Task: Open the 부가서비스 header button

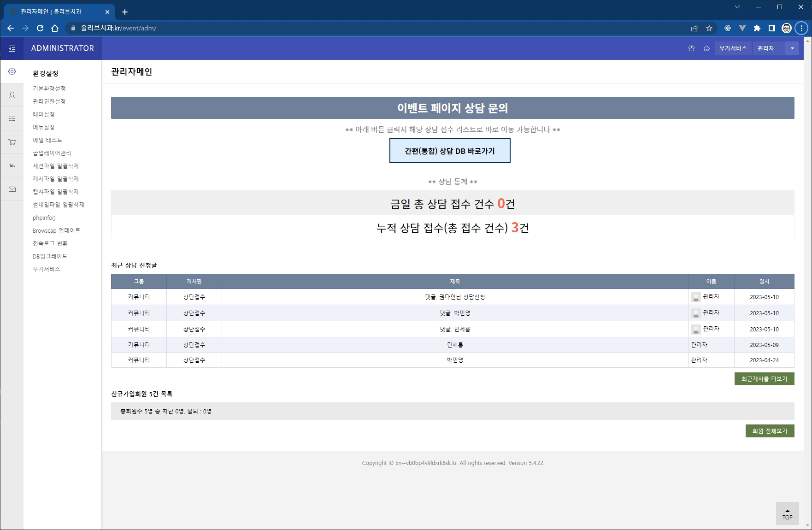Action: tap(733, 48)
